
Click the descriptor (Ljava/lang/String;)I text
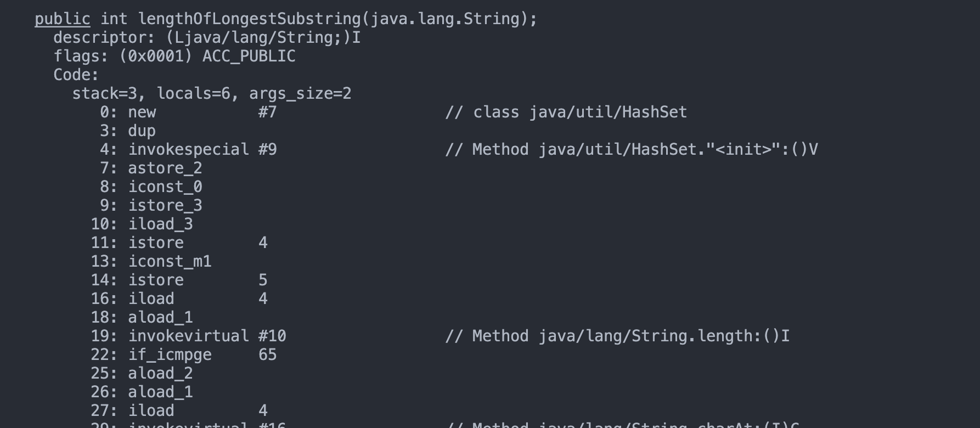[x=263, y=38]
